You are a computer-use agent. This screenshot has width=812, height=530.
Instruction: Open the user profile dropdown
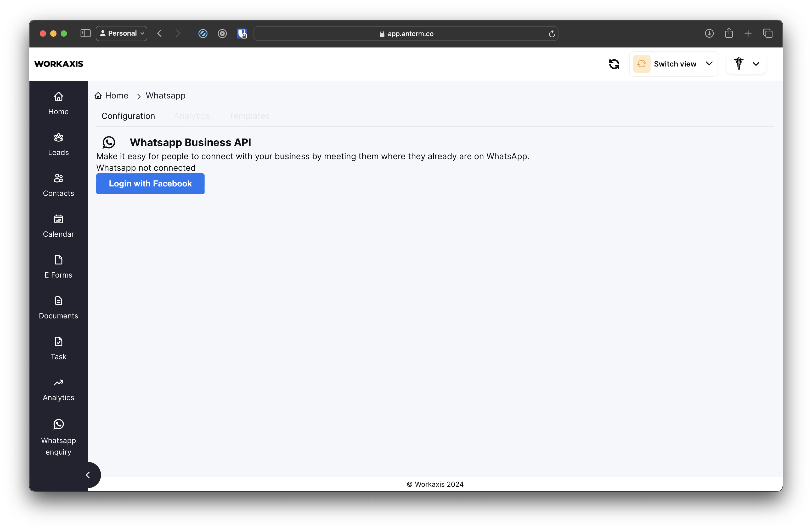[x=746, y=64]
